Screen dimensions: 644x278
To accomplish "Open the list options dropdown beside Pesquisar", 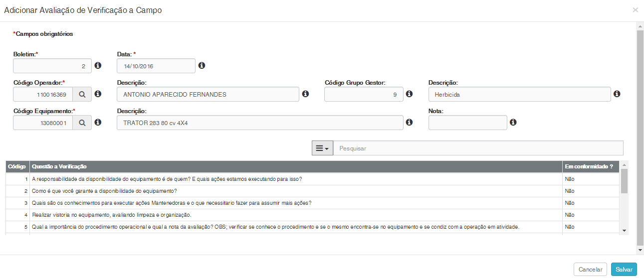I will [x=322, y=148].
